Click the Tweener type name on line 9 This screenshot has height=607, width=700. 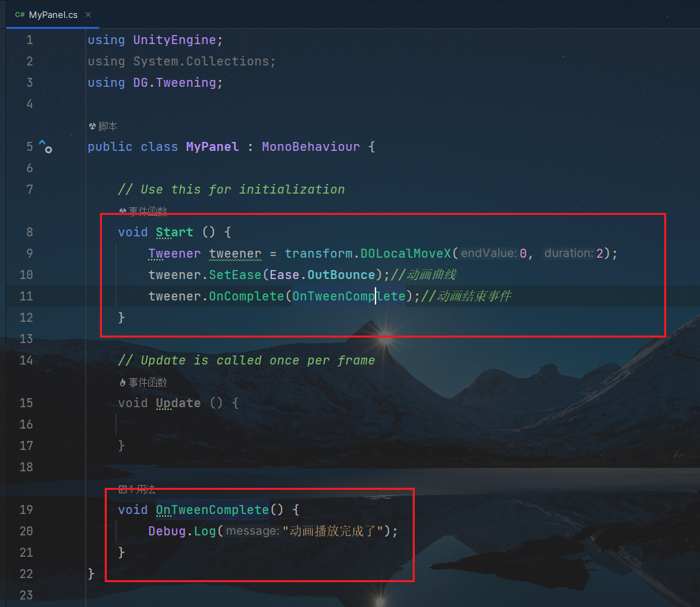[174, 254]
